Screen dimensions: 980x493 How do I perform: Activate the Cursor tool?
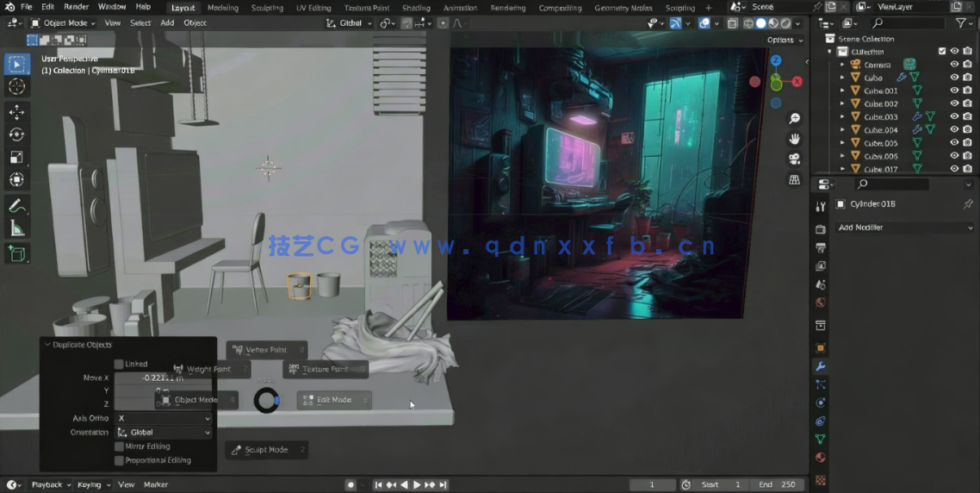(16, 86)
